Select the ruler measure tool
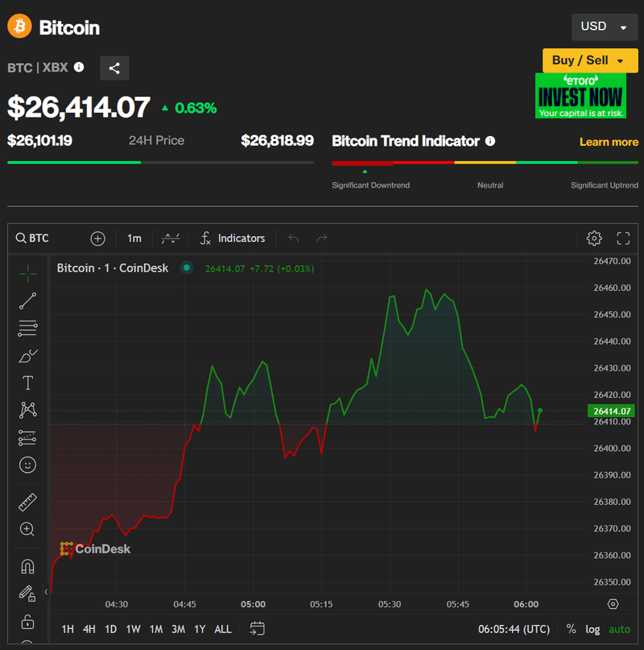Image resolution: width=644 pixels, height=650 pixels. (27, 502)
